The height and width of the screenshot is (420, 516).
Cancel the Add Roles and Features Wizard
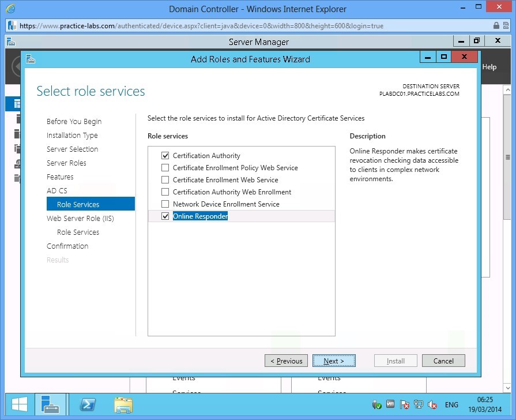[443, 360]
